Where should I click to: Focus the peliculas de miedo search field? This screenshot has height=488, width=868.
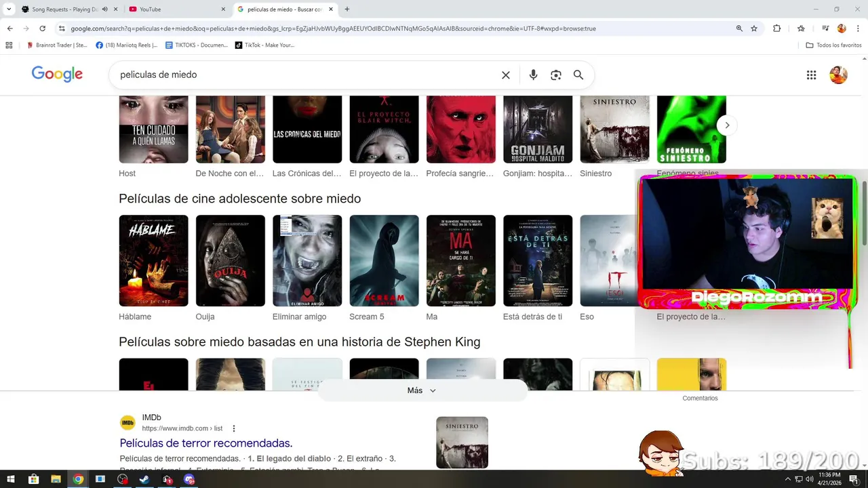pos(305,75)
